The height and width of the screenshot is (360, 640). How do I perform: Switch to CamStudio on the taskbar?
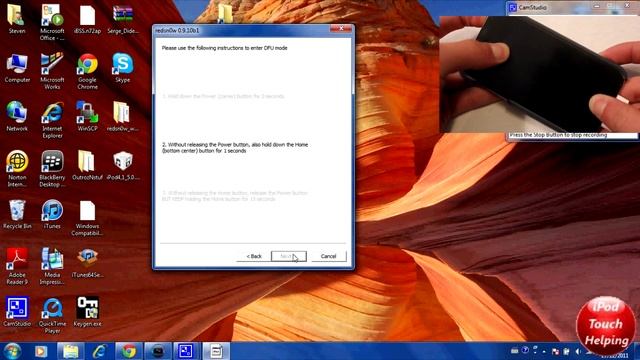click(187, 351)
